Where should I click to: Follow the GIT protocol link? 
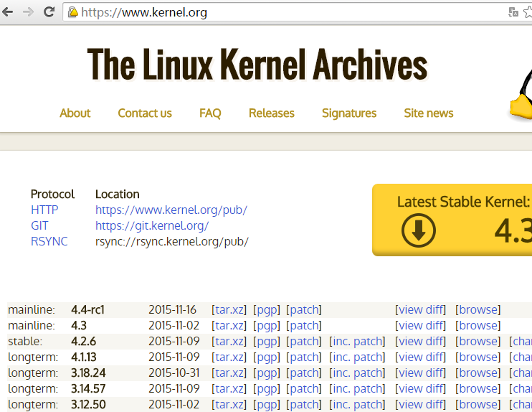39,225
